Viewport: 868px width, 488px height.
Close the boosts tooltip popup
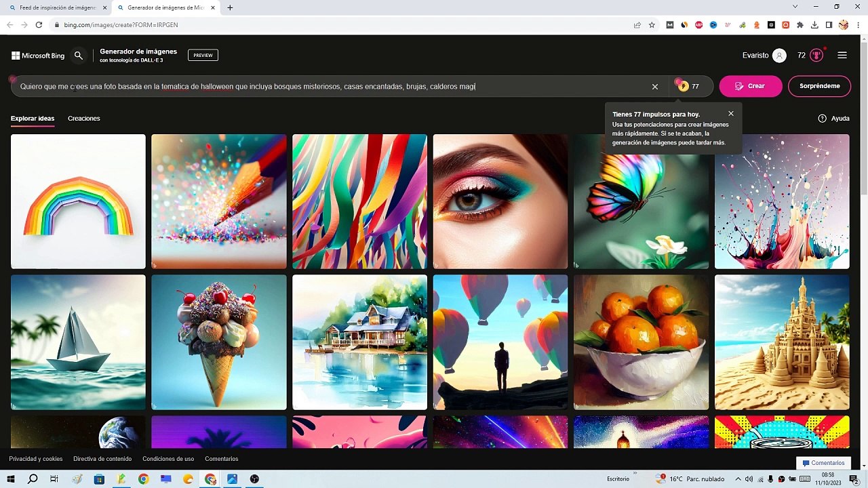pyautogui.click(x=731, y=114)
